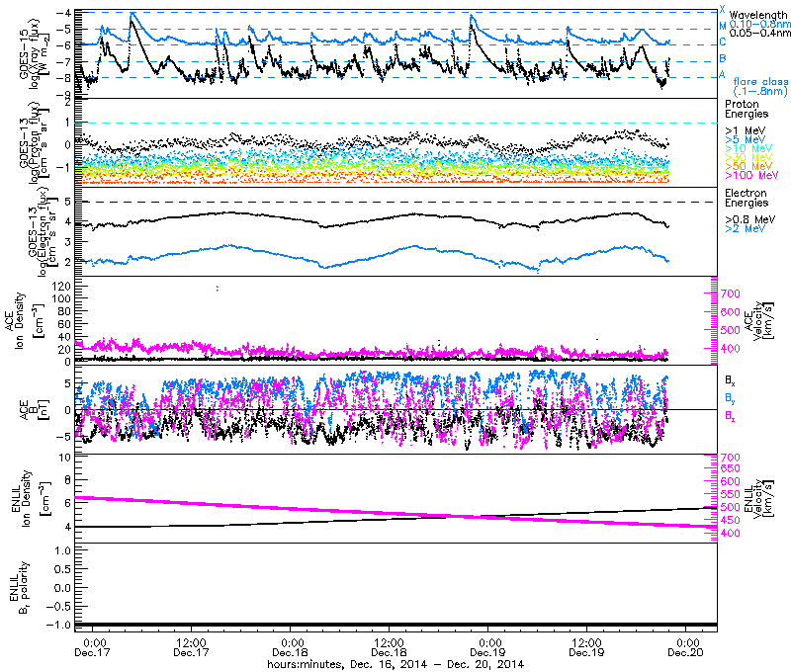This screenshot has height=672, width=791.
Task: Click the A flare class marker
Action: 723,74
